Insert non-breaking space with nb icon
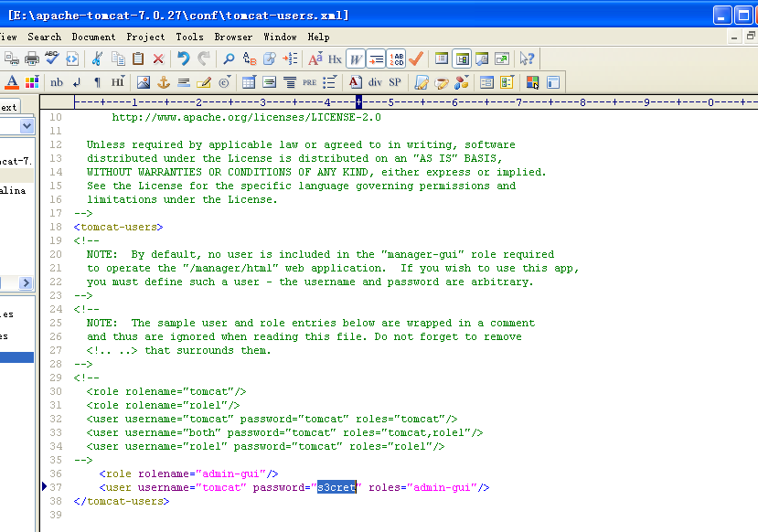The height and width of the screenshot is (532, 758). pos(57,82)
